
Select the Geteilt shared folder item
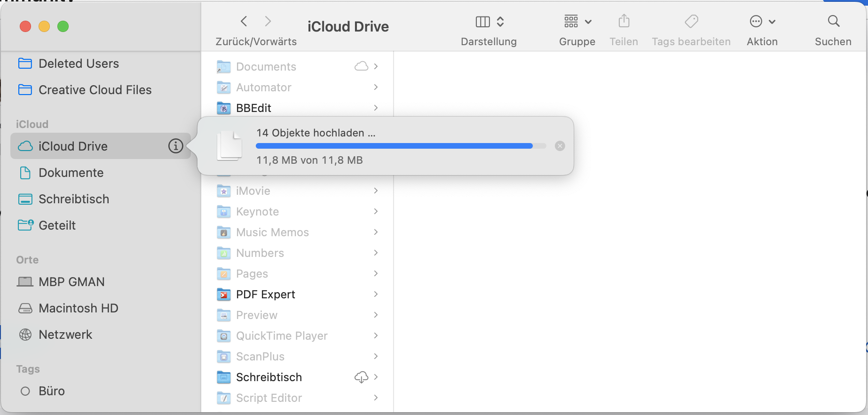coord(57,225)
